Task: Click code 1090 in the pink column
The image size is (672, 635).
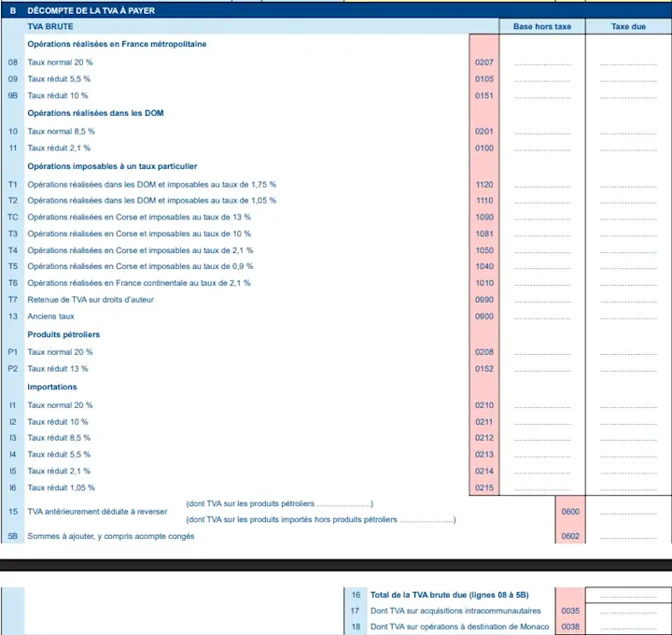Action: (484, 218)
